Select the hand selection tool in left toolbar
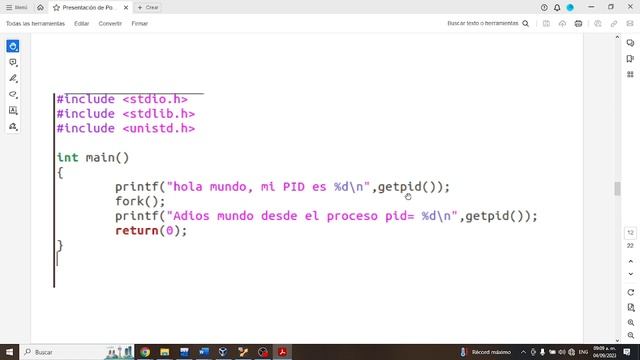640x360 pixels. click(13, 46)
